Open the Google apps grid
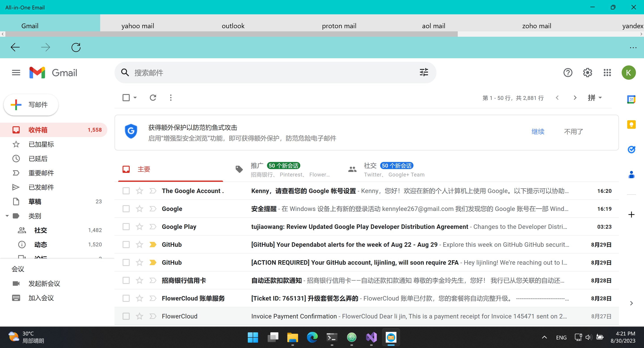The height and width of the screenshot is (348, 644). [x=607, y=72]
